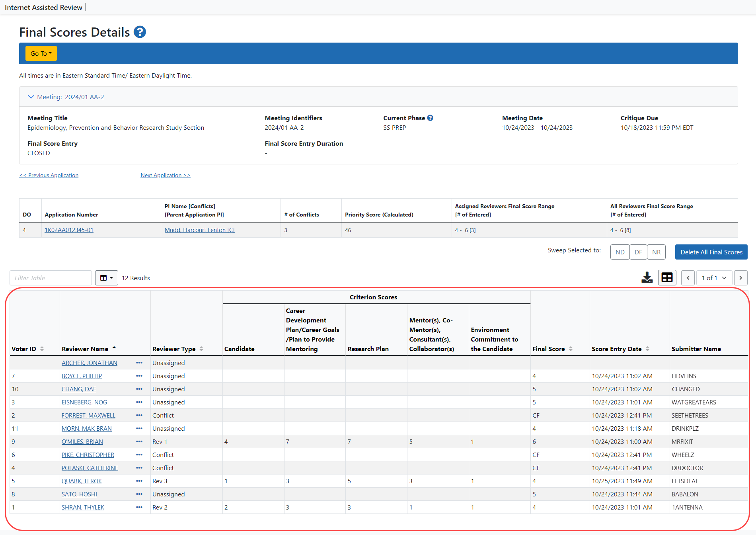Go to the next page arrow
This screenshot has height=535, width=756.
(741, 278)
